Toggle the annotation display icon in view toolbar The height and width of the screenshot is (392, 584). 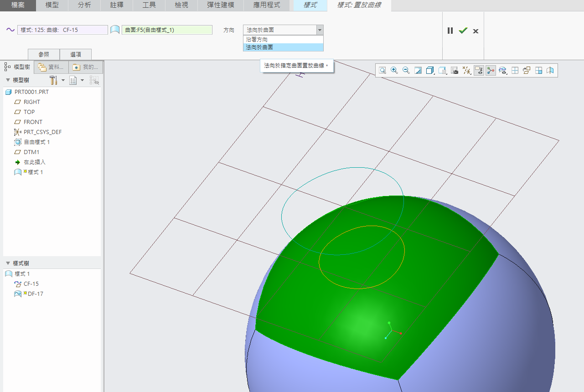point(479,70)
